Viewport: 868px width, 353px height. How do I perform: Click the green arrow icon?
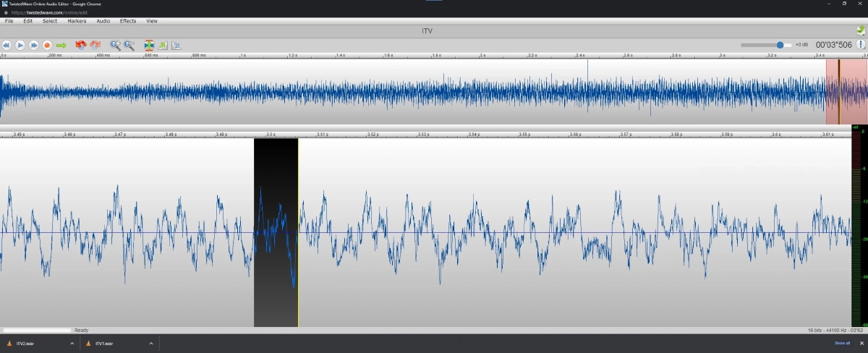click(61, 45)
